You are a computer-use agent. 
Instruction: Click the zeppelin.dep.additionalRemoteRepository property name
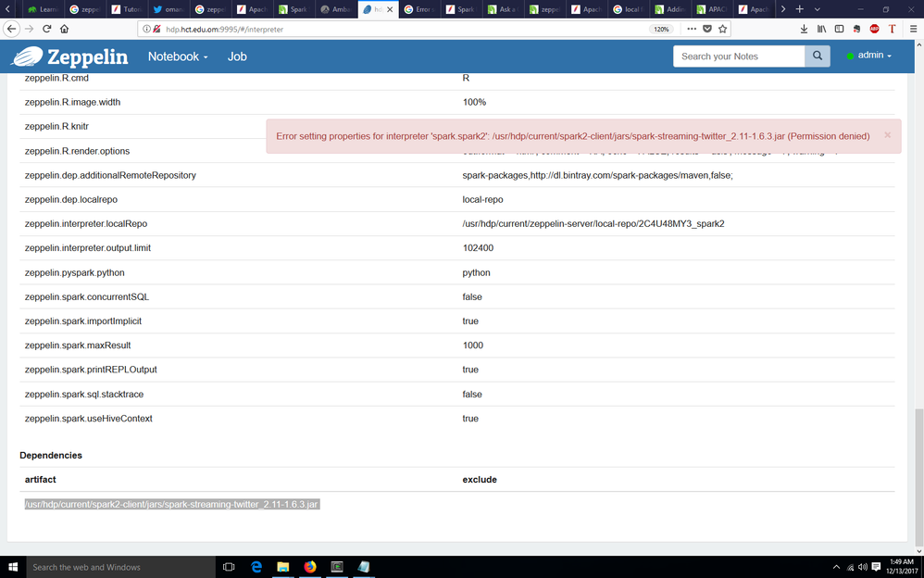tap(110, 175)
